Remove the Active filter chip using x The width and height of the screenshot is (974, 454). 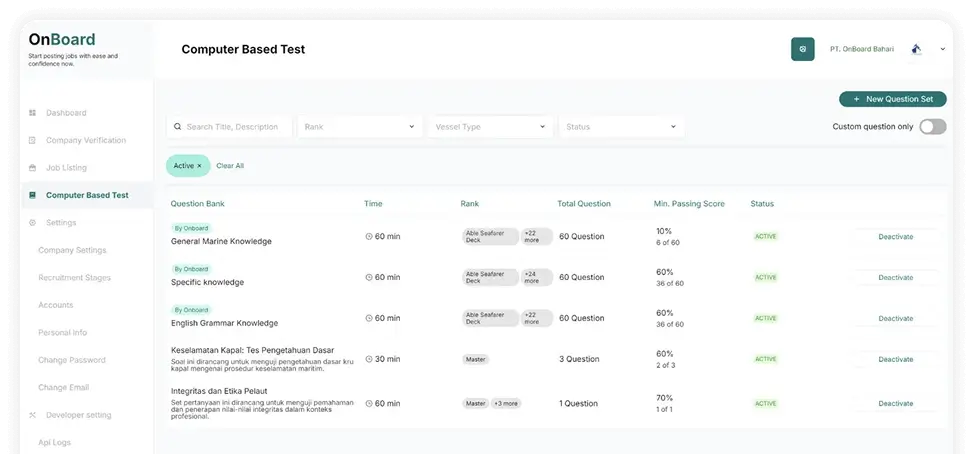[199, 166]
